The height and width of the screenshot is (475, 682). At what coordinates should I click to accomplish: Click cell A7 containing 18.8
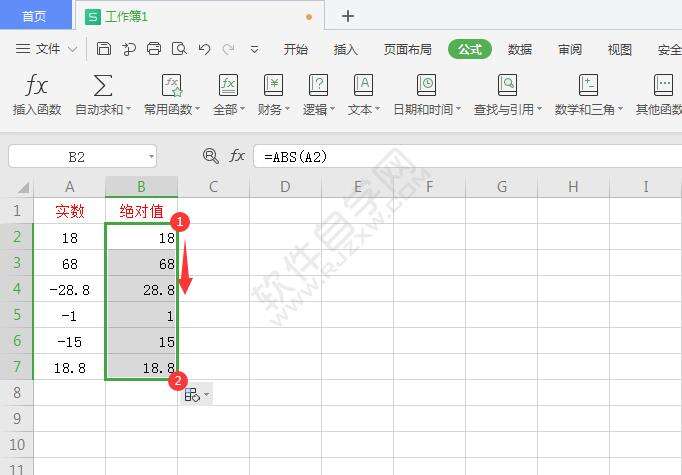coord(70,367)
